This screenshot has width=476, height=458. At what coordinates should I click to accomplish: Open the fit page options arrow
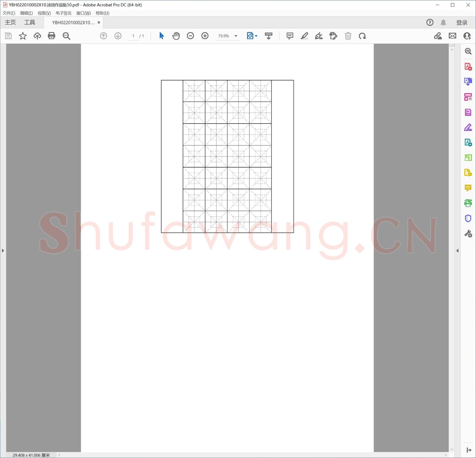[256, 36]
